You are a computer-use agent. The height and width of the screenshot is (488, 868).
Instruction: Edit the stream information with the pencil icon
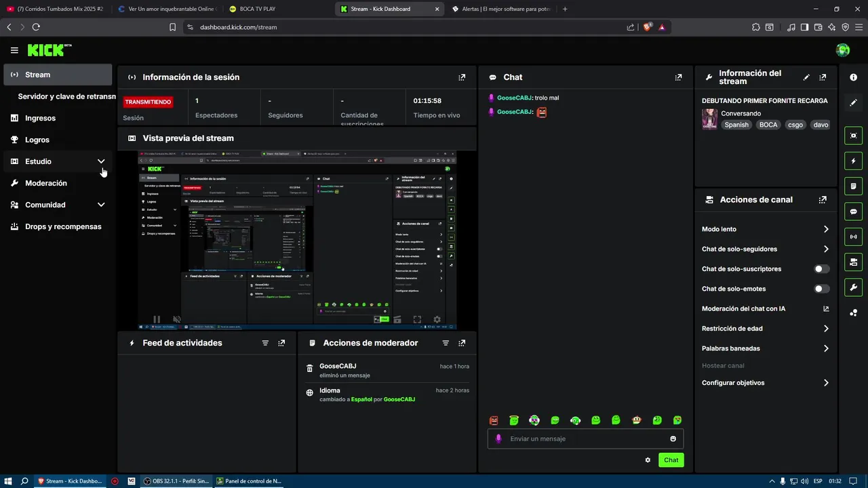(x=806, y=77)
